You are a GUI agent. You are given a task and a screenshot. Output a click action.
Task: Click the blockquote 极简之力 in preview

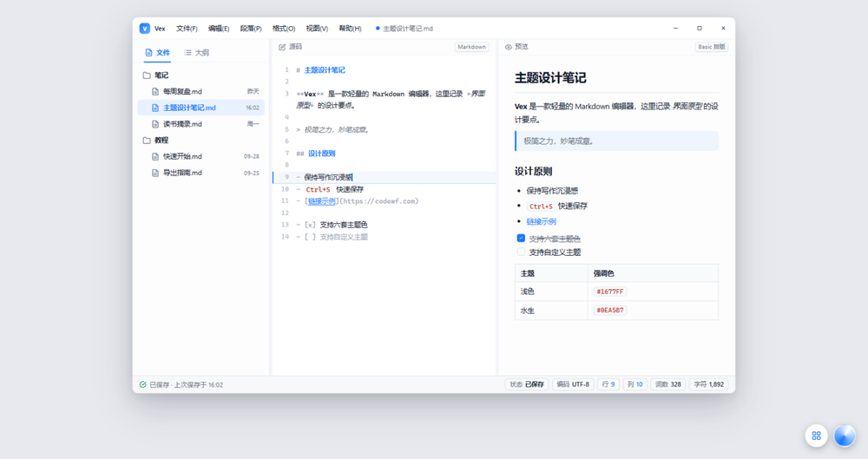616,141
